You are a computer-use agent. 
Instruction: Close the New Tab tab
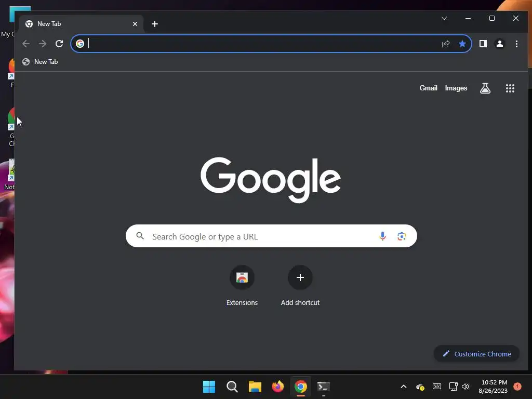[x=135, y=24]
